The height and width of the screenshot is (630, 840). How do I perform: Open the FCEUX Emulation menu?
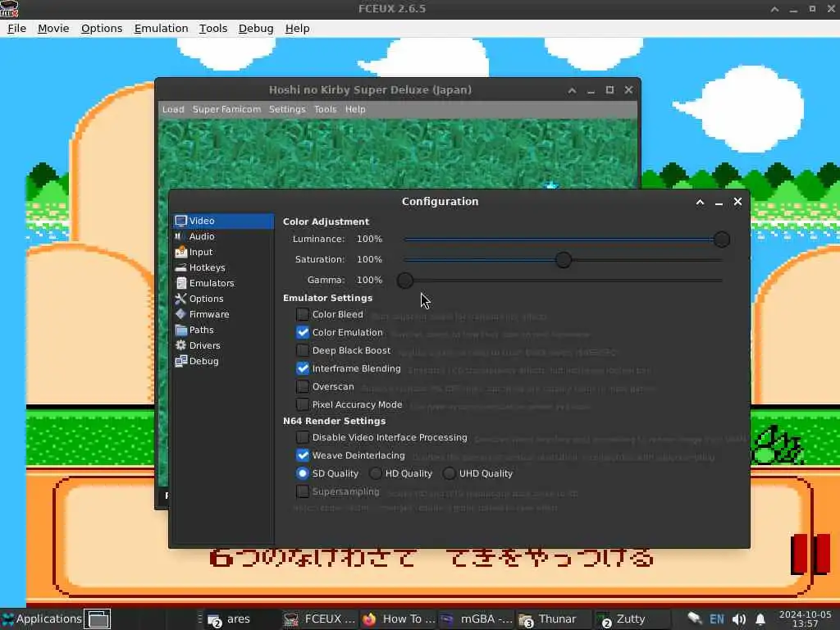pyautogui.click(x=162, y=29)
